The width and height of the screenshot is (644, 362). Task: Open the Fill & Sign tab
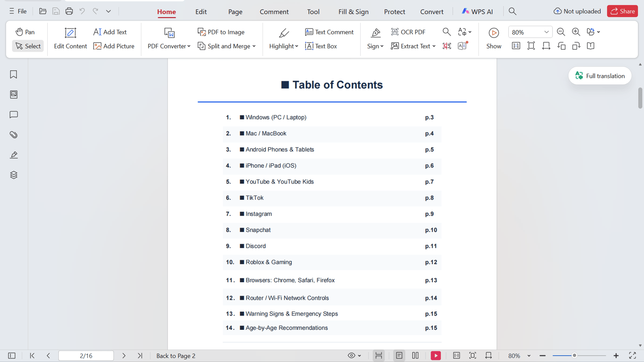[x=353, y=12]
